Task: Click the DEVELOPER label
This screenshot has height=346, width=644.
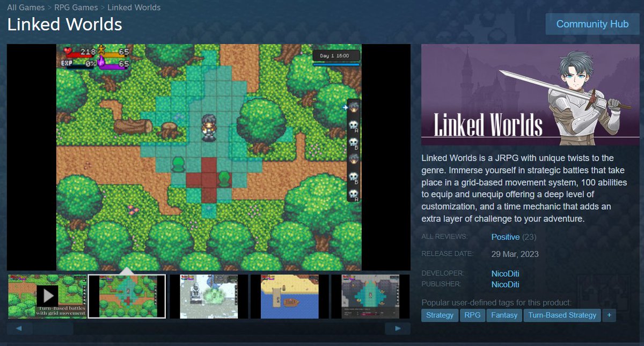Action: (443, 274)
